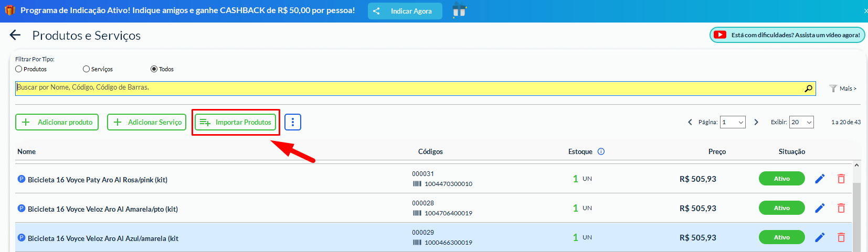Edit Bicicleta Paty Aro Al Rosa/pink with pencil
Image resolution: width=868 pixels, height=252 pixels.
point(820,179)
